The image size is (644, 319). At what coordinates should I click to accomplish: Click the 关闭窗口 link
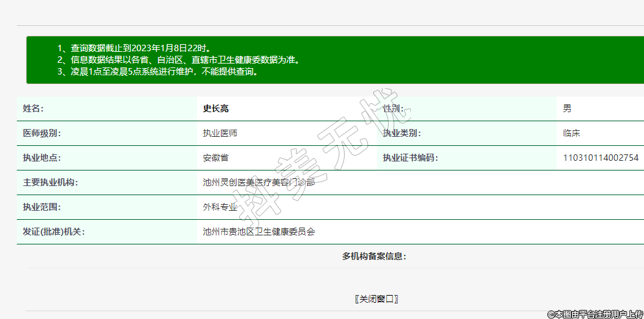point(376,299)
